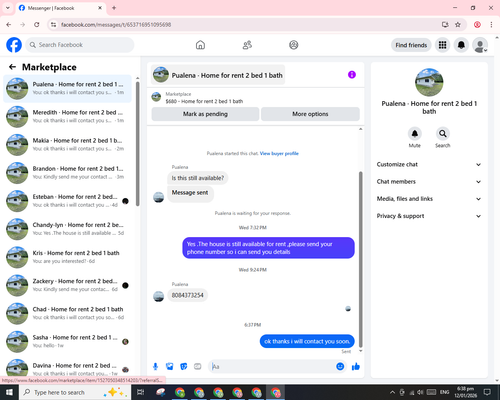Expand Customize chat section

click(x=429, y=164)
